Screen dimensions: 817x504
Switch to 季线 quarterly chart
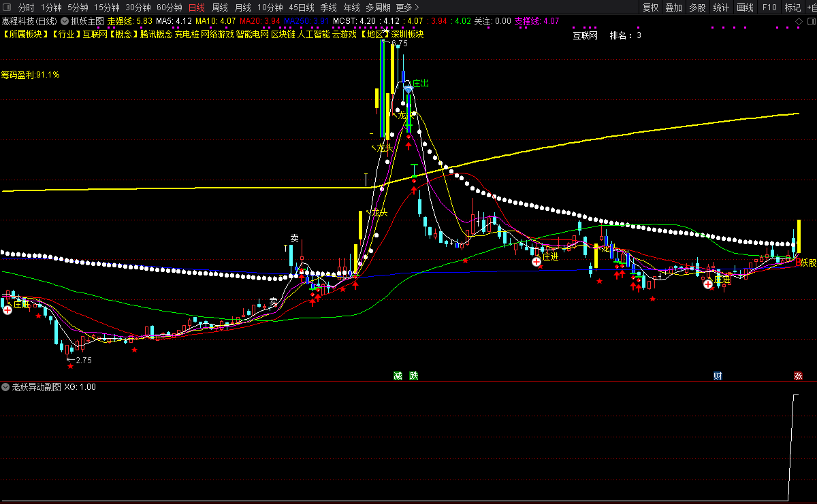(328, 7)
